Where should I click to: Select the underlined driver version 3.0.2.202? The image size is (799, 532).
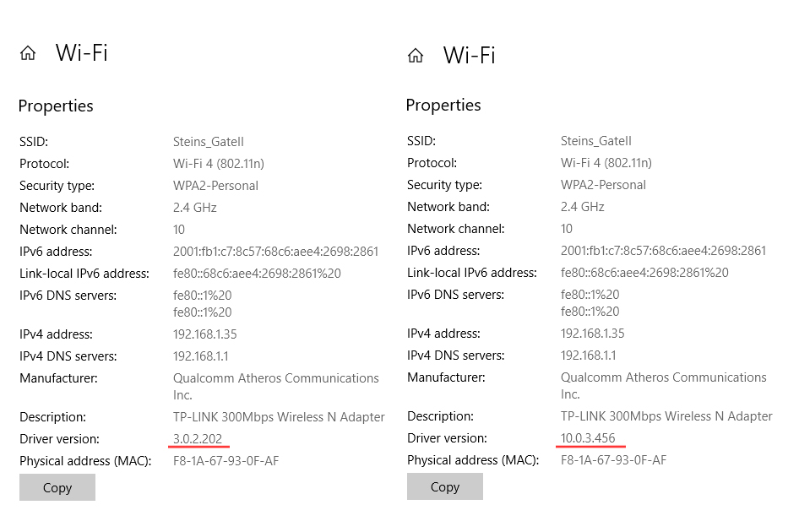coord(198,438)
